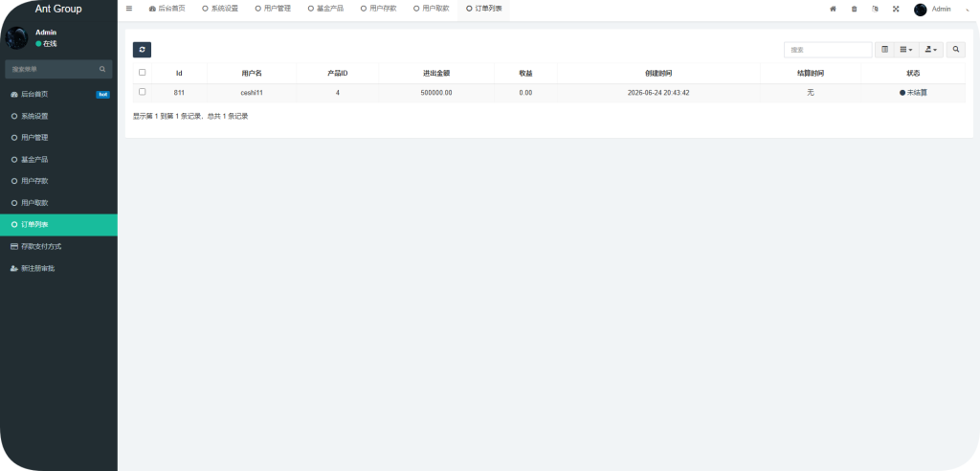The width and height of the screenshot is (980, 471).
Task: Click the language switch icon in top bar
Action: point(875,9)
